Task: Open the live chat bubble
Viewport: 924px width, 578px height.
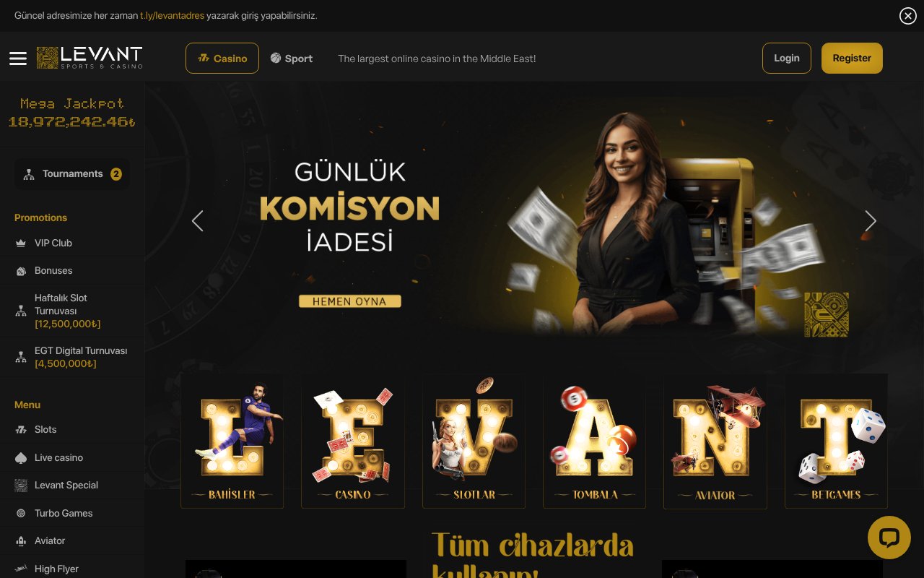Action: click(889, 538)
